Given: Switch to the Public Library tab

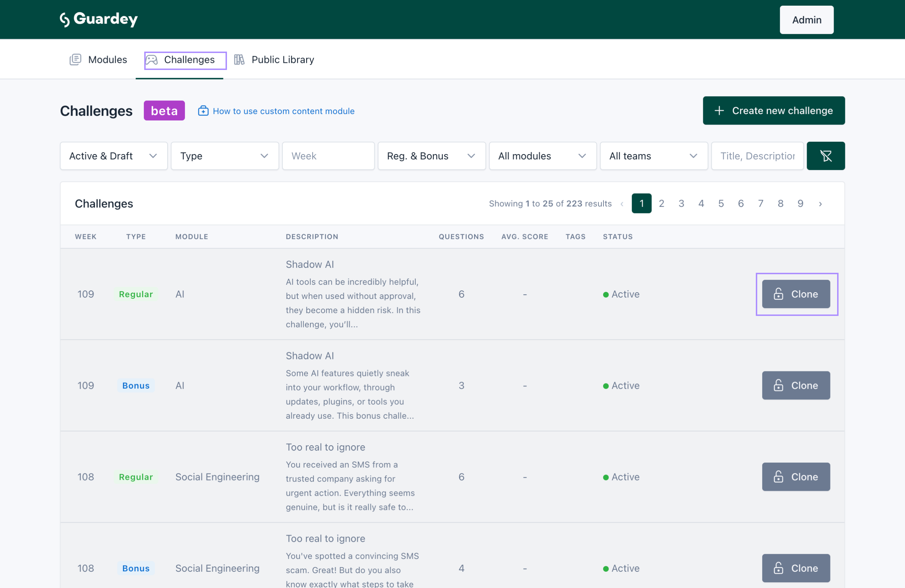Looking at the screenshot, I should tap(282, 60).
